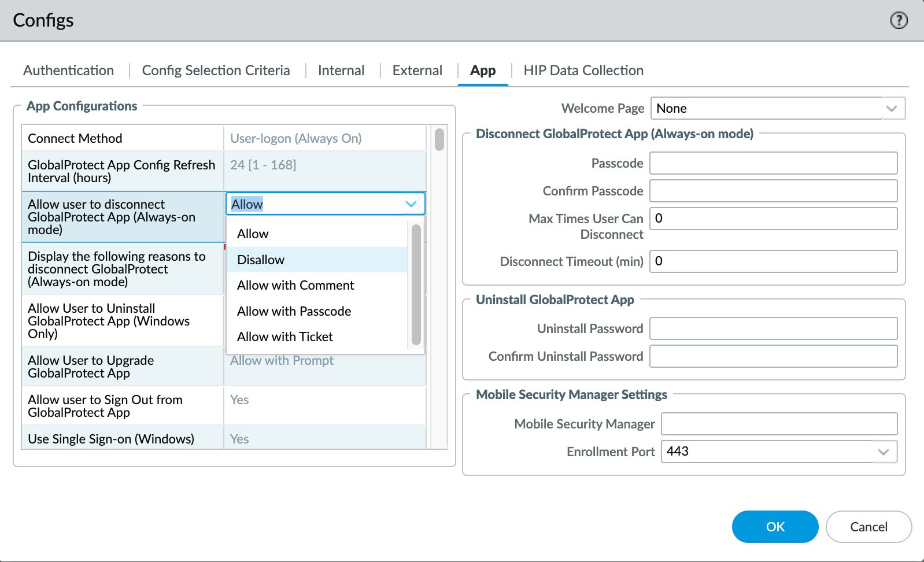Open the help icon in Configs header
Image resolution: width=924 pixels, height=562 pixels.
(x=899, y=20)
